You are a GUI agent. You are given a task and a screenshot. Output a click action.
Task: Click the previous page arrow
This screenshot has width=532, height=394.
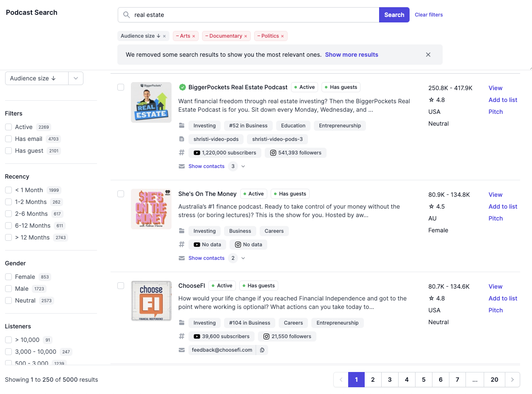point(341,380)
